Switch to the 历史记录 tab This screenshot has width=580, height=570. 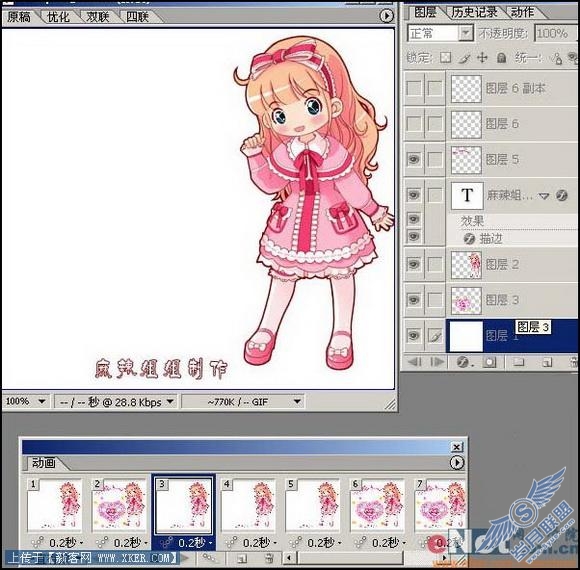coord(474,12)
